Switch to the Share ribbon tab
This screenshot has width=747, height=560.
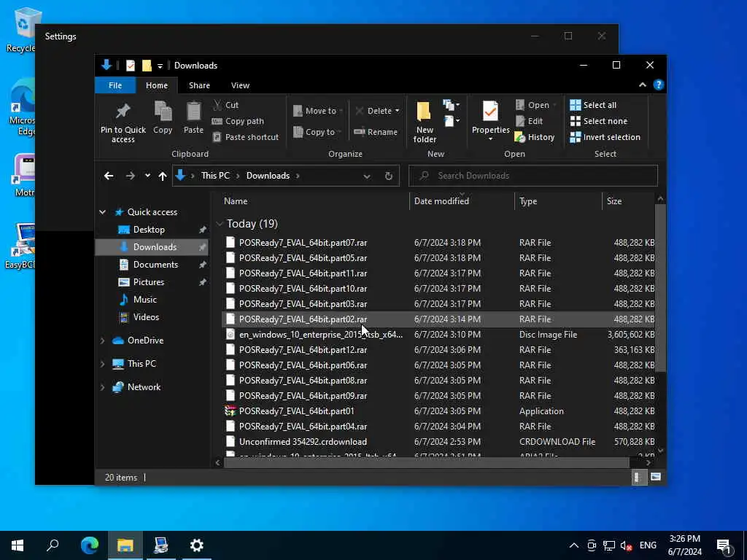pos(199,85)
